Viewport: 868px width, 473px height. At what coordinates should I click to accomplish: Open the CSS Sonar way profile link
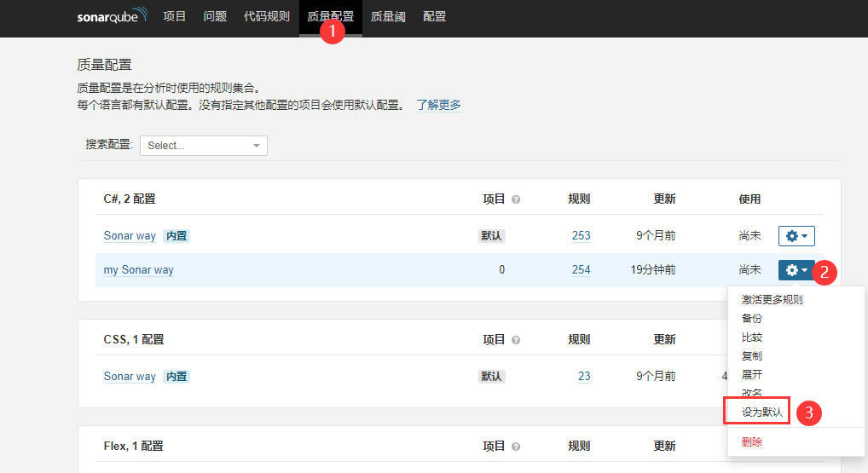(x=130, y=377)
